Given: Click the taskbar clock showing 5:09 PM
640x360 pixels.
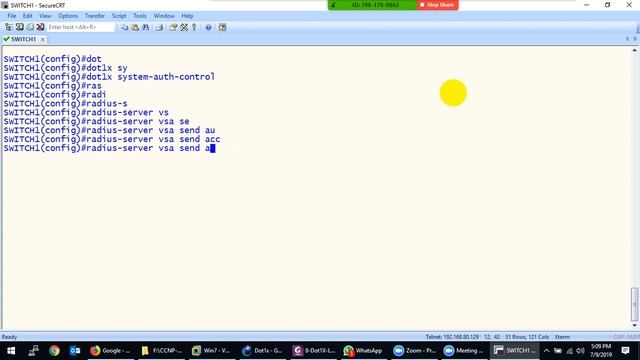Looking at the screenshot, I should [601, 351].
